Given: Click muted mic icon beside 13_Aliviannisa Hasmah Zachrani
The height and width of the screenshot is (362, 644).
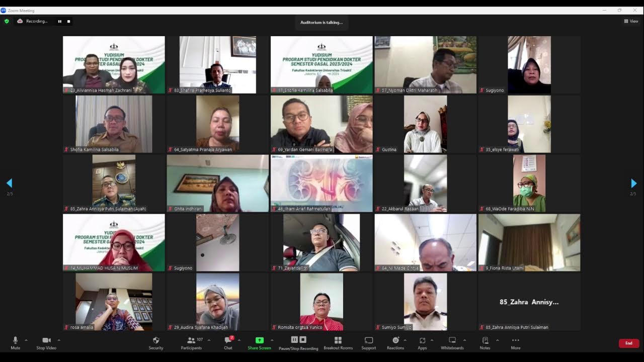Looking at the screenshot, I should (x=66, y=90).
